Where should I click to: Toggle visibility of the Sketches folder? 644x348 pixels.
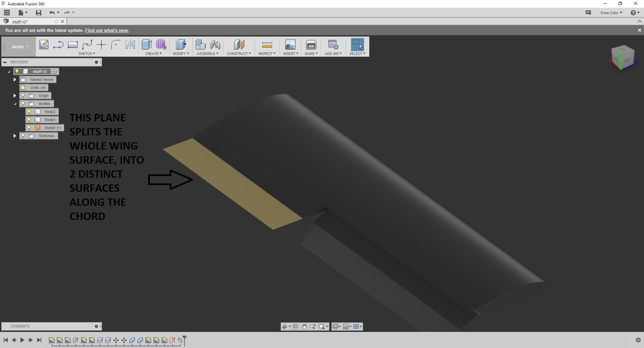(23, 136)
